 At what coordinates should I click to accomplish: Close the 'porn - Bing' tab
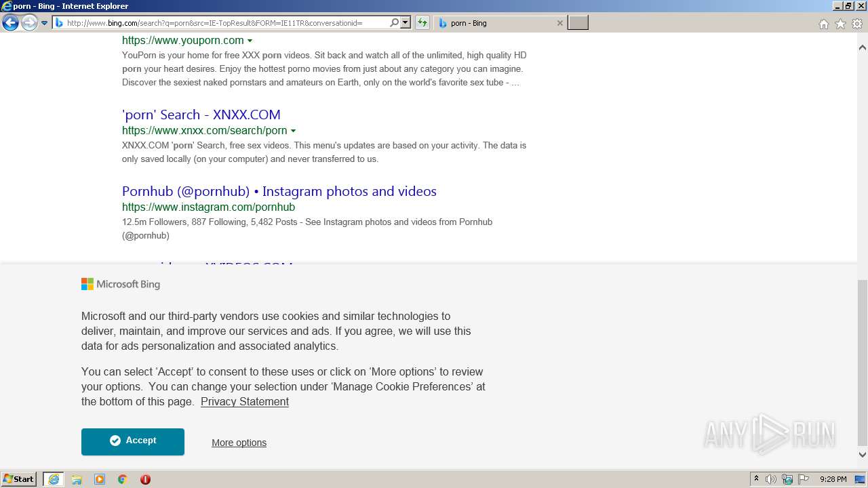559,23
